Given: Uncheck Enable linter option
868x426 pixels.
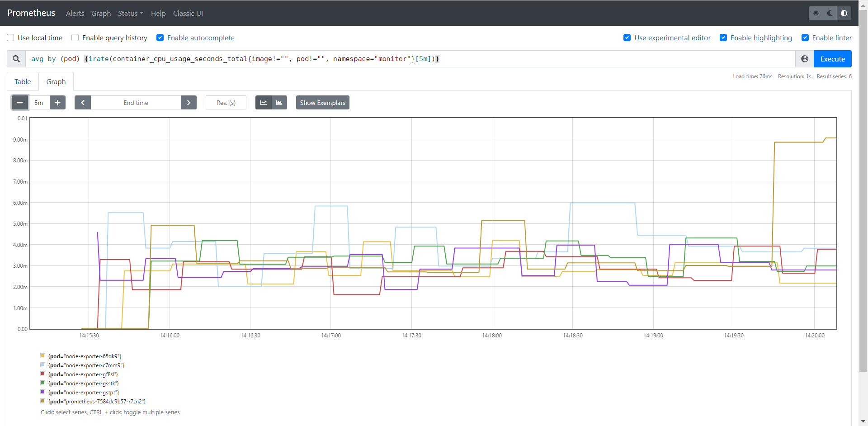Looking at the screenshot, I should pyautogui.click(x=805, y=38).
